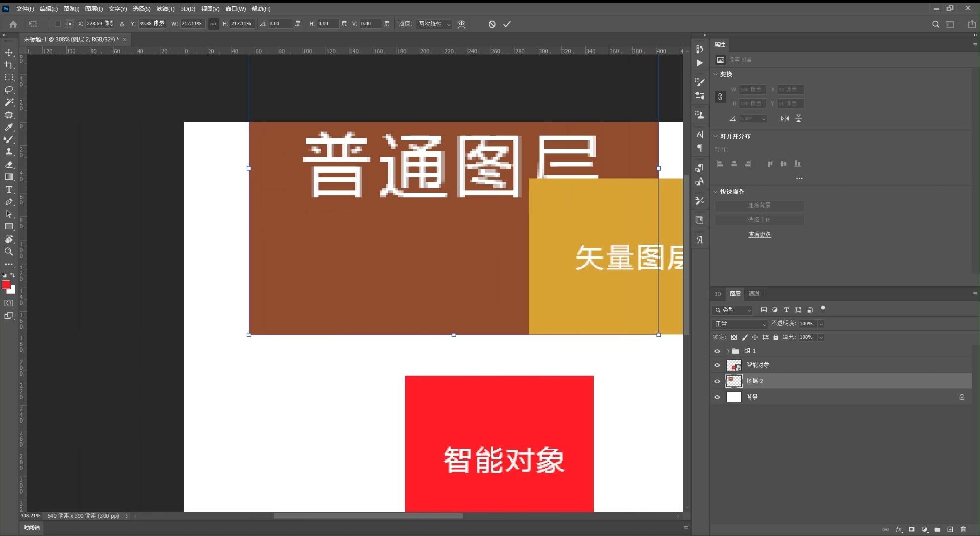Viewport: 980px width, 536px height.
Task: Toggle lock all padlock icon
Action: [776, 337]
